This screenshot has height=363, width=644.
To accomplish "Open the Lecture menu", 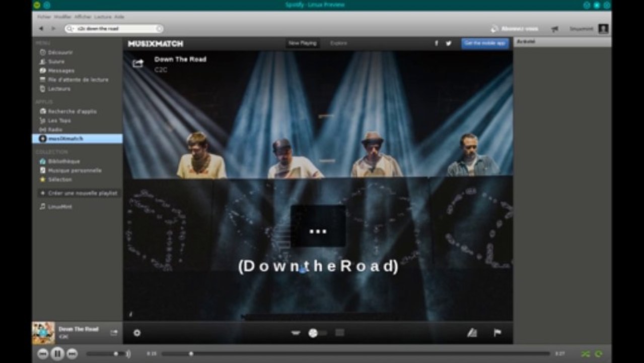I will pos(103,17).
